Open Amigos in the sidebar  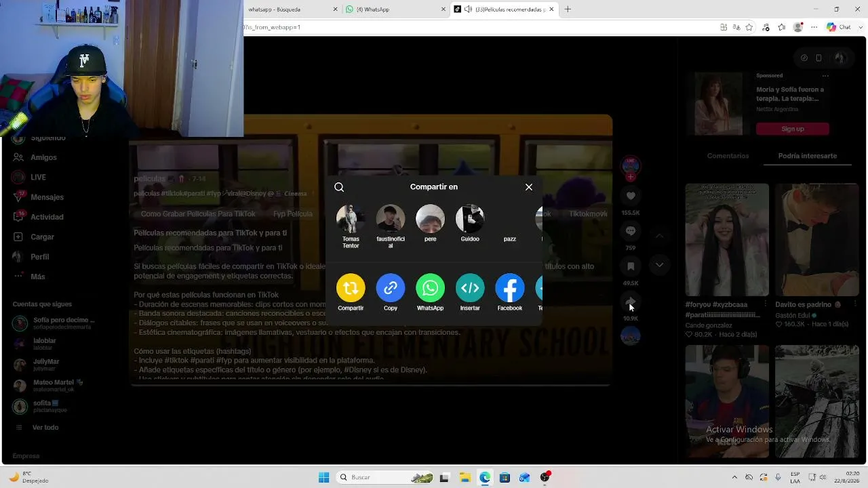[x=43, y=157]
